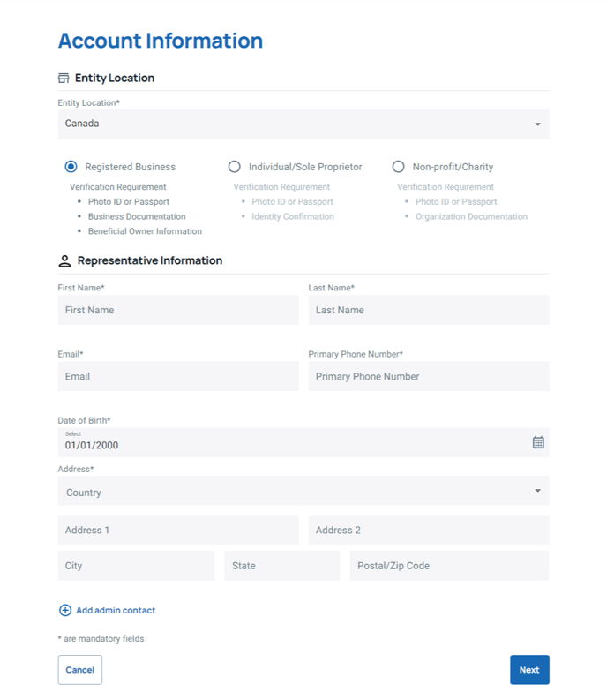Click into the Last Name field
This screenshot has height=700, width=607.
pos(429,310)
